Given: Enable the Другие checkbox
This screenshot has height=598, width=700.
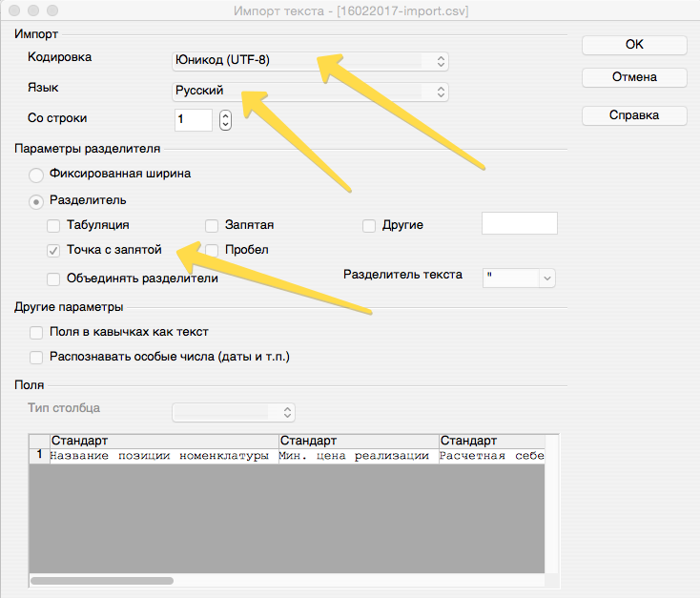Looking at the screenshot, I should pyautogui.click(x=369, y=225).
